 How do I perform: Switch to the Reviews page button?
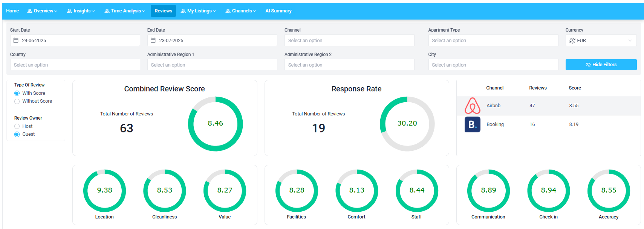pos(163,11)
